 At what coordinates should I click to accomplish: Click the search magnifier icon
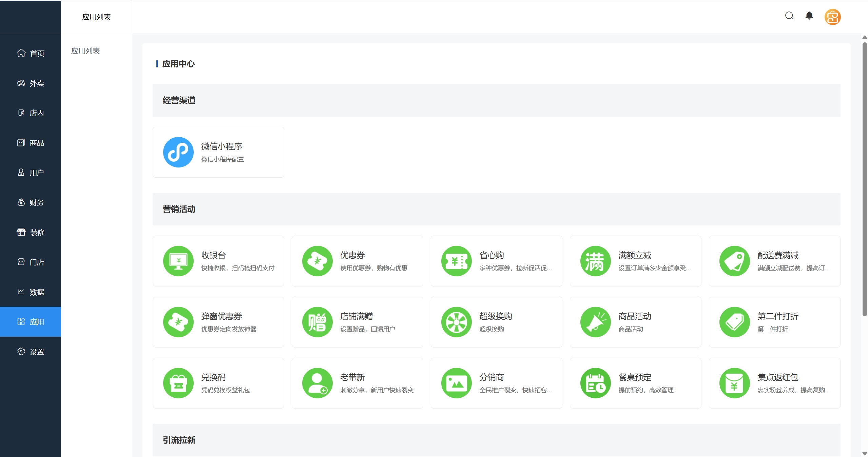[789, 16]
